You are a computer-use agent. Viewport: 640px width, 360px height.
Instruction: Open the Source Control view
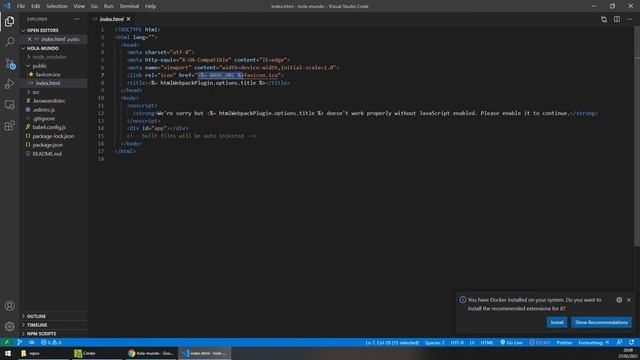10,63
